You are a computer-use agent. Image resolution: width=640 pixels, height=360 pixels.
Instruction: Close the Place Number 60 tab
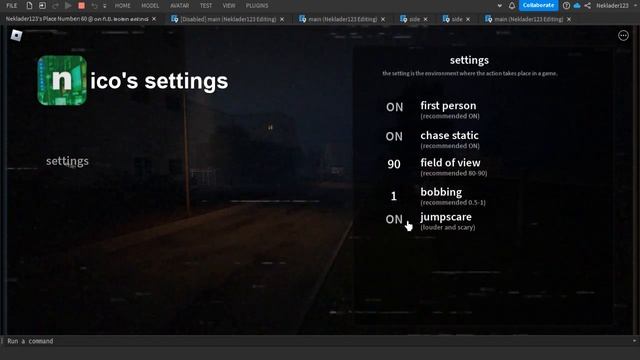[154, 19]
